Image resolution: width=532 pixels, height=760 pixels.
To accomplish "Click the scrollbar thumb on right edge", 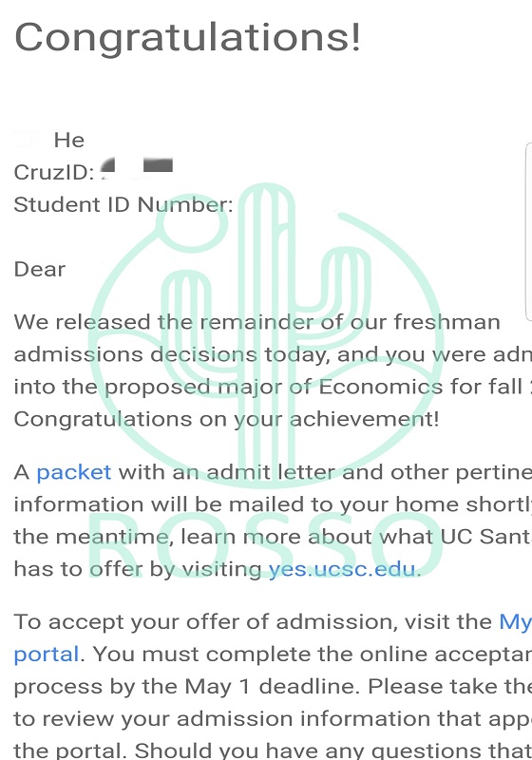I will tap(528, 232).
